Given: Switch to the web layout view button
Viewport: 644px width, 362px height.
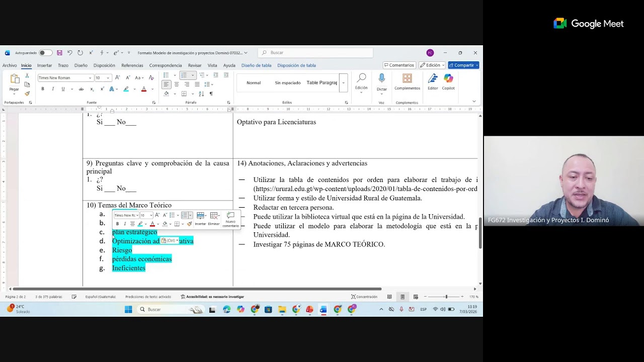Looking at the screenshot, I should coord(416,297).
